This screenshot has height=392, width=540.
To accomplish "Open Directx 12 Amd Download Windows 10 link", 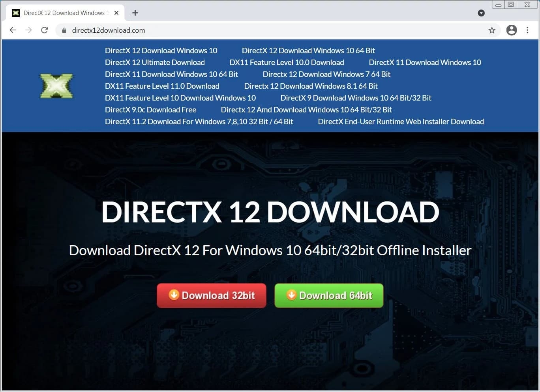I will point(306,110).
